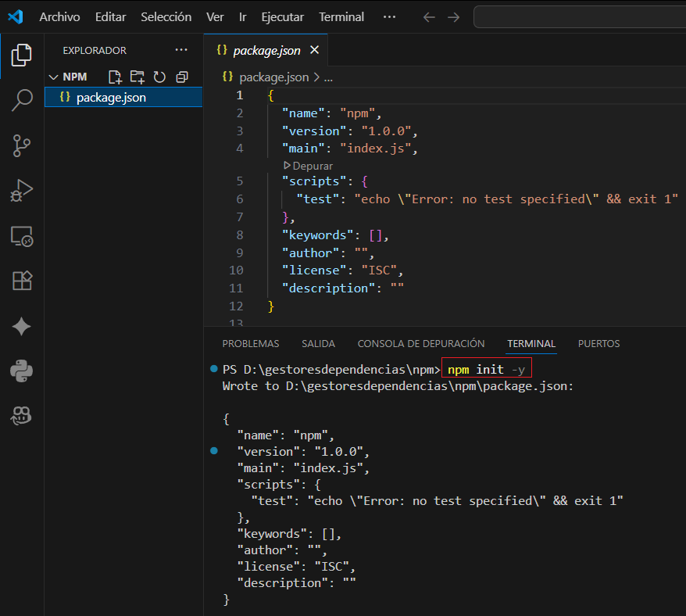Open Source Control view icon
The height and width of the screenshot is (616, 686).
(22, 145)
